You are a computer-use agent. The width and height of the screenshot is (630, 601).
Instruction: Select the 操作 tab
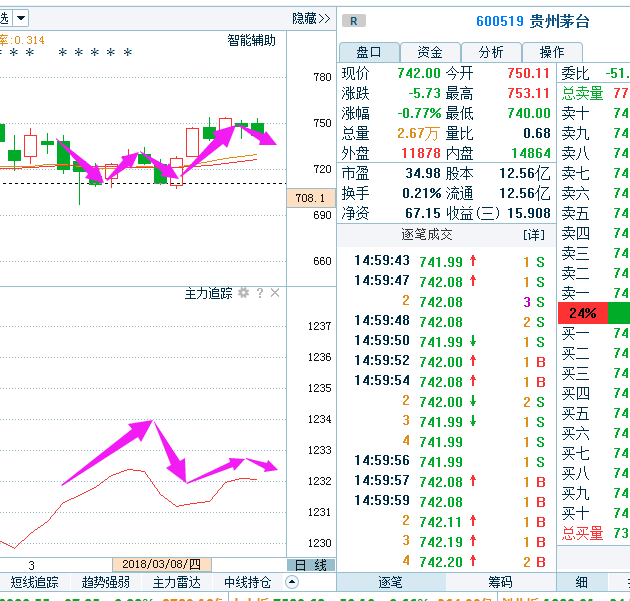point(552,52)
